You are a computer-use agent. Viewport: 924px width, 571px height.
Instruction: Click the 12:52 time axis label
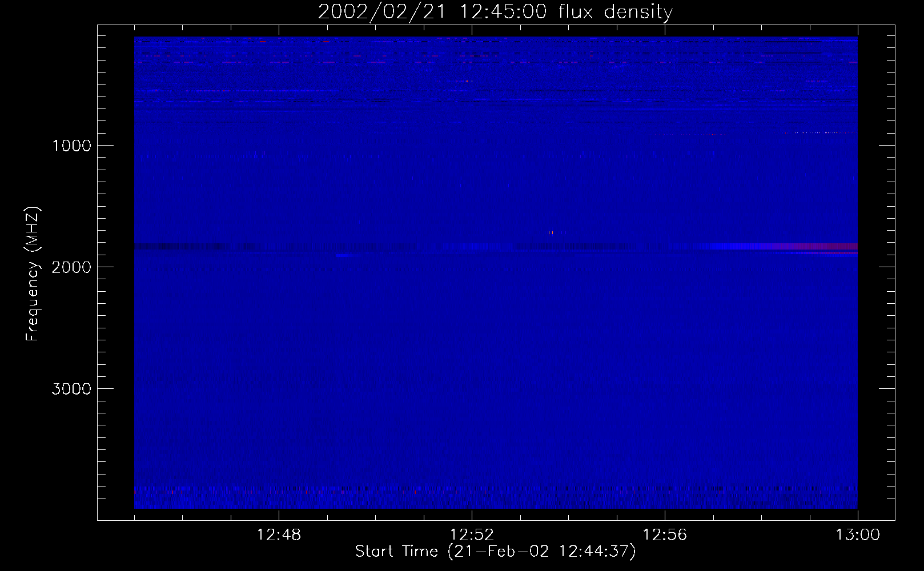(x=472, y=535)
